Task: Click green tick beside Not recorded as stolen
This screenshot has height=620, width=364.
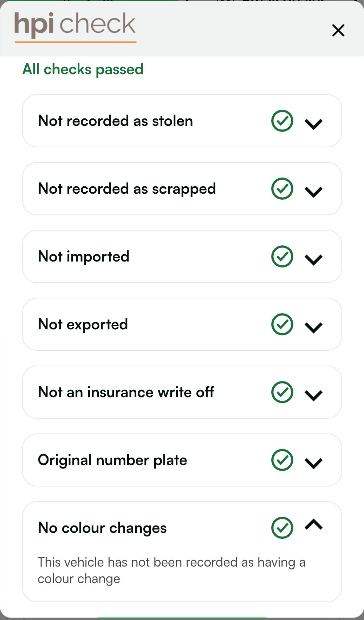Action: (x=282, y=121)
